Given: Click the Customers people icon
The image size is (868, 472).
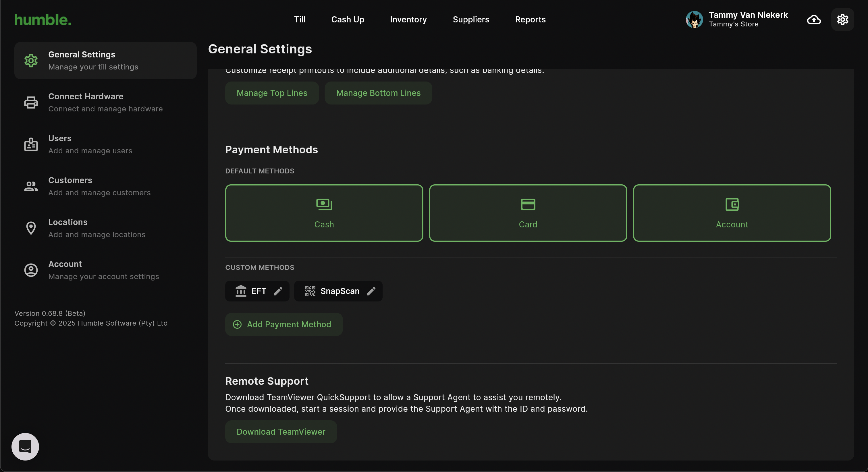Looking at the screenshot, I should coord(31,186).
